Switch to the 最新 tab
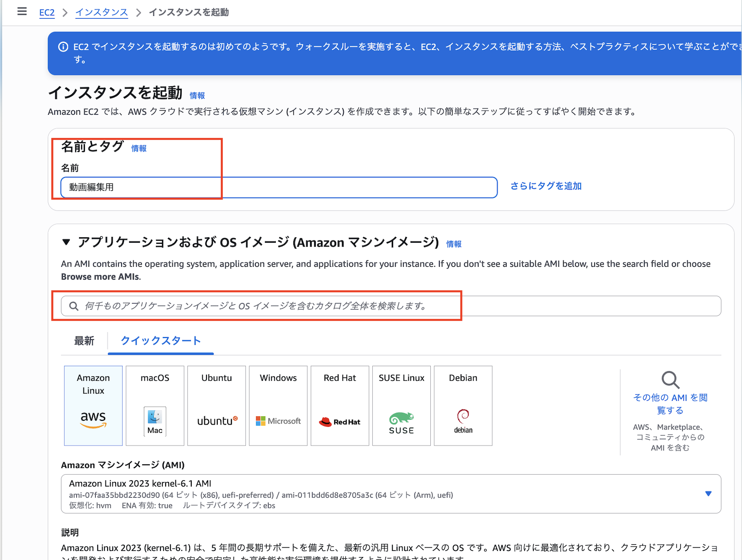742x560 pixels. click(x=84, y=341)
